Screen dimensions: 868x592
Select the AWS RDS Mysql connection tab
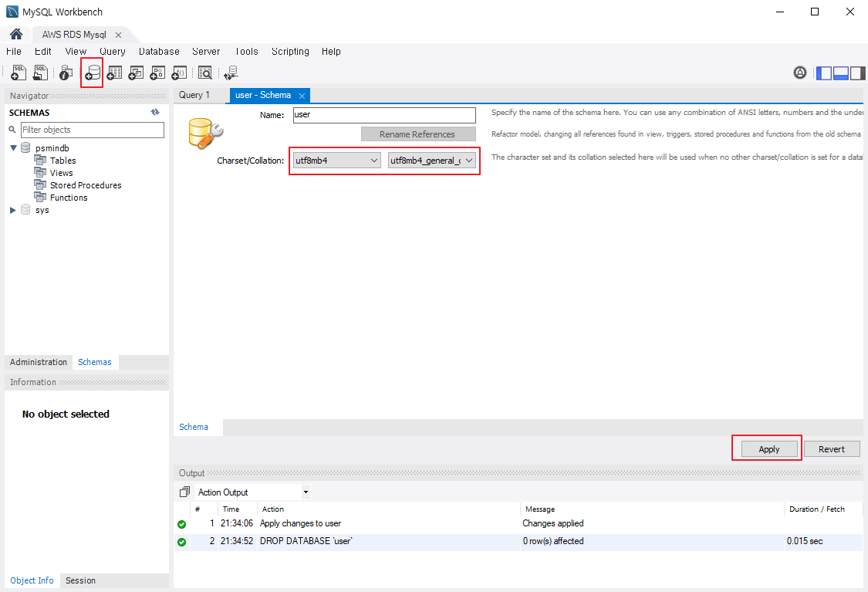point(74,34)
